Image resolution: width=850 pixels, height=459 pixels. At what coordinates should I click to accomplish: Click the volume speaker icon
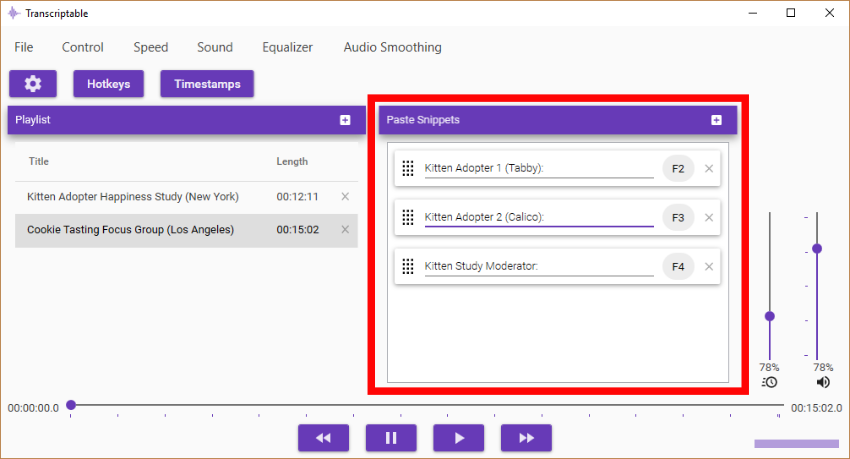tap(823, 382)
